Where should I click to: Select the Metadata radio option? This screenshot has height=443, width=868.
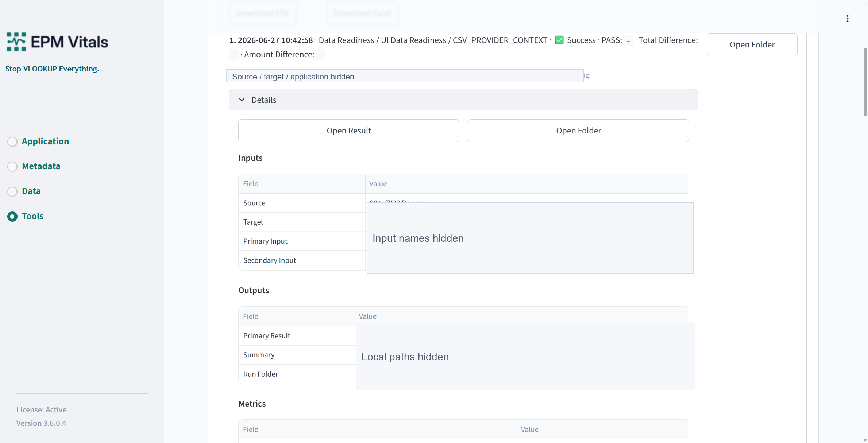(12, 166)
